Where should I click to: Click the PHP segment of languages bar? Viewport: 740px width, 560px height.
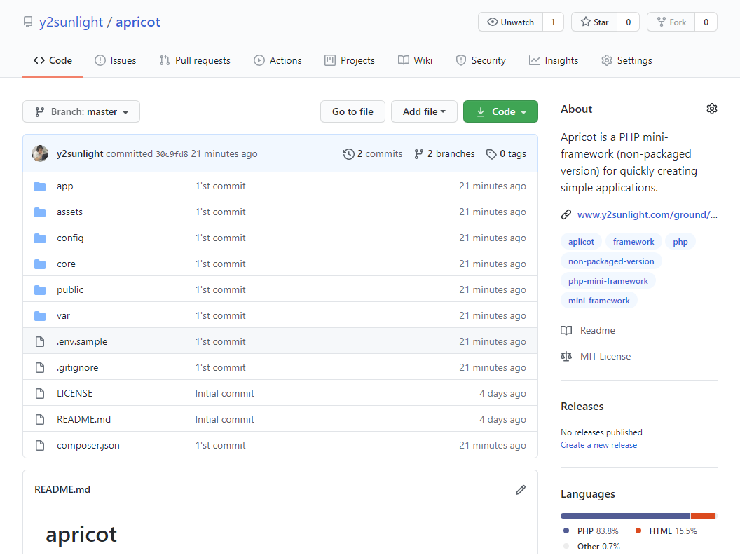click(x=624, y=516)
